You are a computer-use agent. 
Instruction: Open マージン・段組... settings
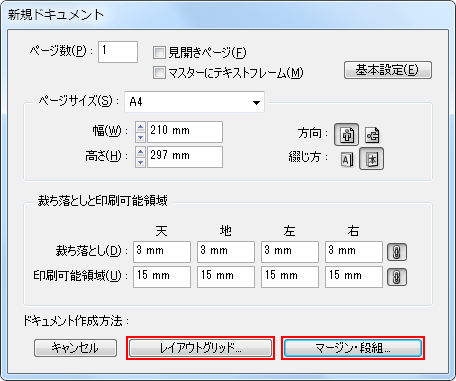tap(353, 348)
